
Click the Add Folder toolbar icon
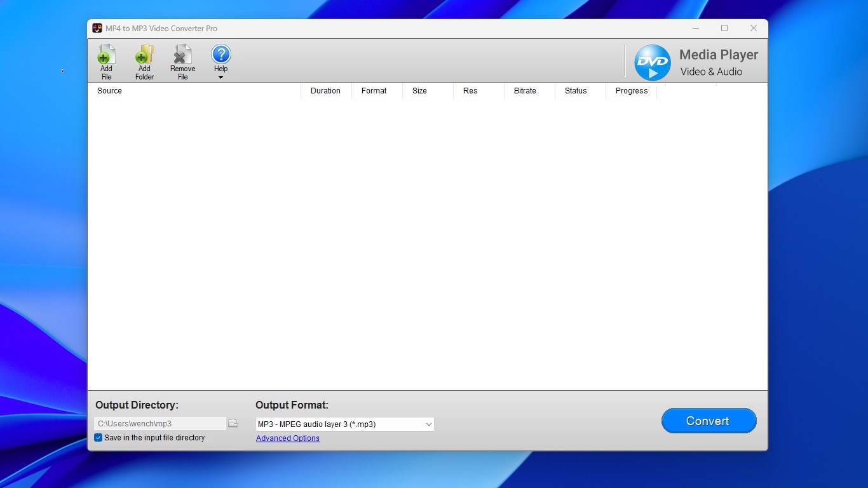pos(144,62)
